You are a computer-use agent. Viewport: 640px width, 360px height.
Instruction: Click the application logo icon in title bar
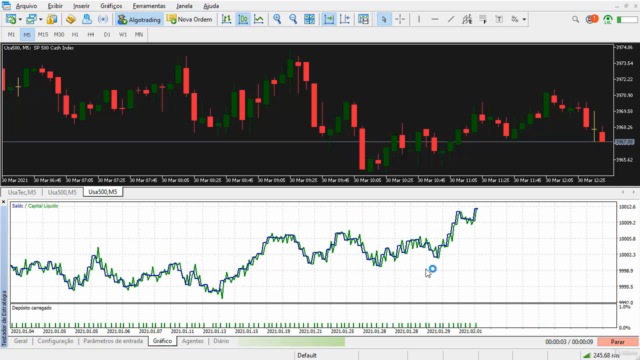(x=6, y=6)
